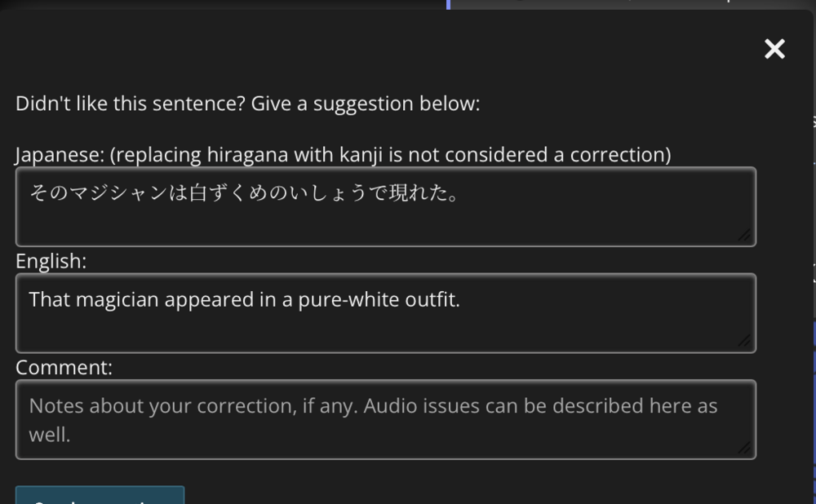Click inside the English translation field

pos(385,325)
